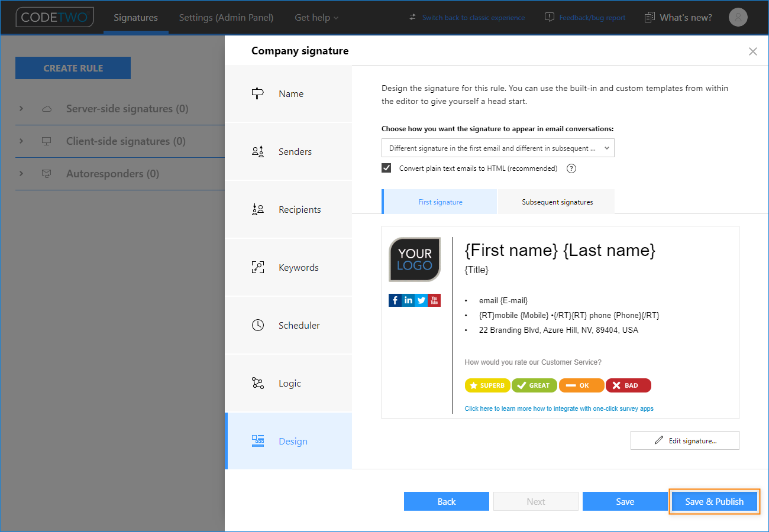Click the Name step signpost icon
769x532 pixels.
click(x=257, y=93)
